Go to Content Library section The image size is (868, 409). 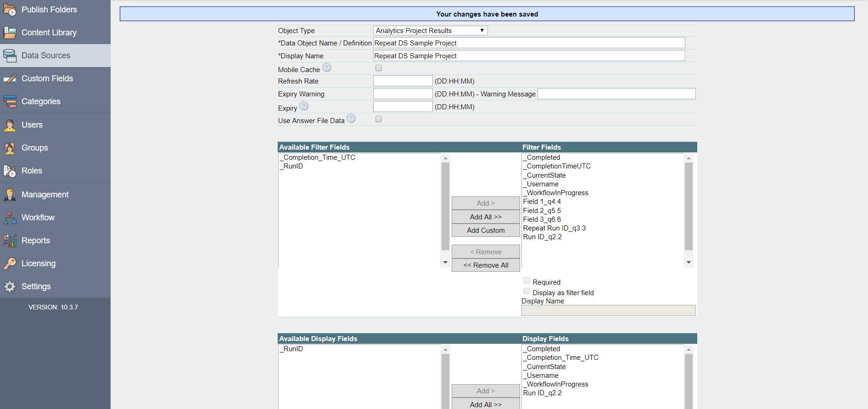55,33
